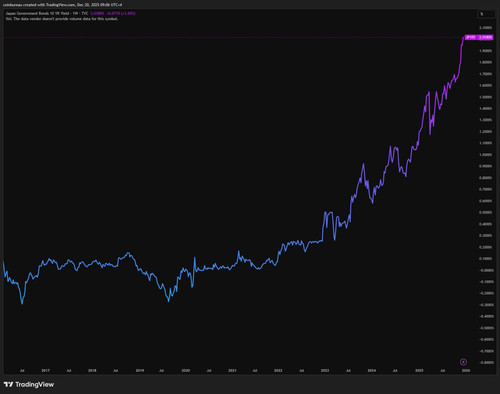Click the coinbureau created with TradingView.com header

click(x=62, y=5)
